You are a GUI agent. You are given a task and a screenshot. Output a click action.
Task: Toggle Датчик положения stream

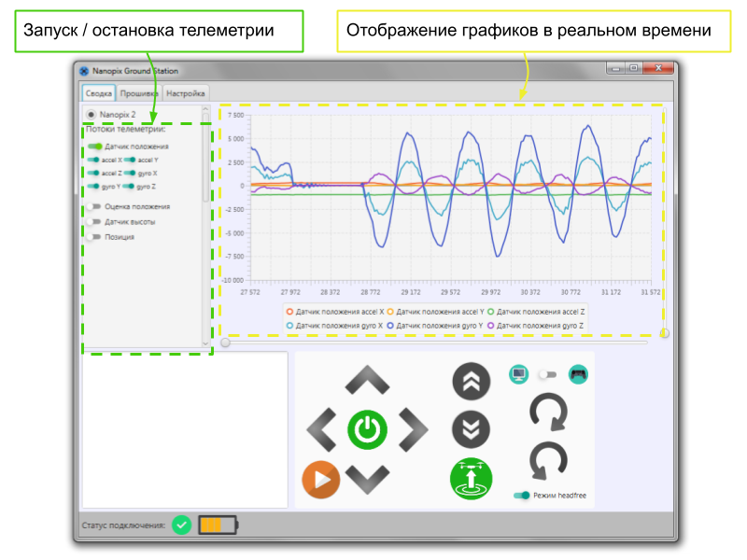tap(95, 147)
